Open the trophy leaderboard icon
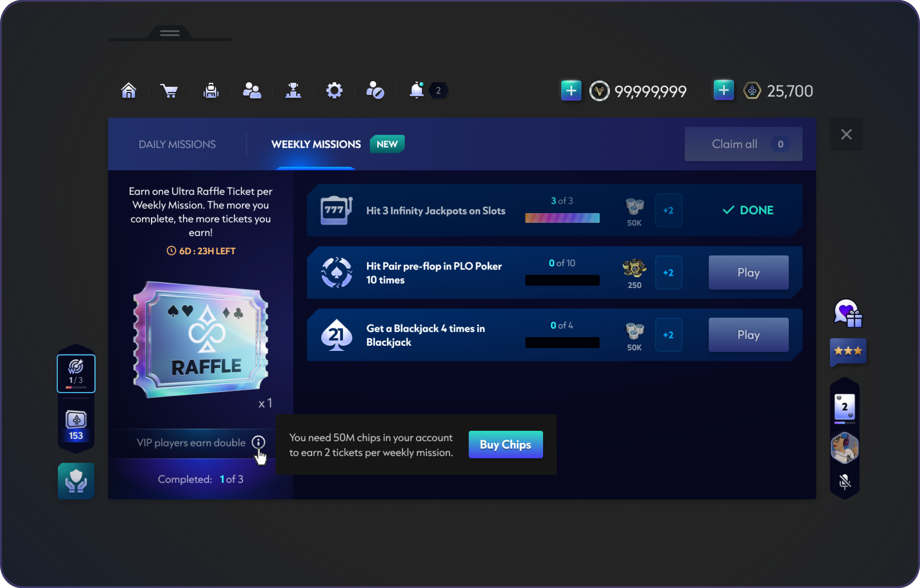920x588 pixels. 293,91
